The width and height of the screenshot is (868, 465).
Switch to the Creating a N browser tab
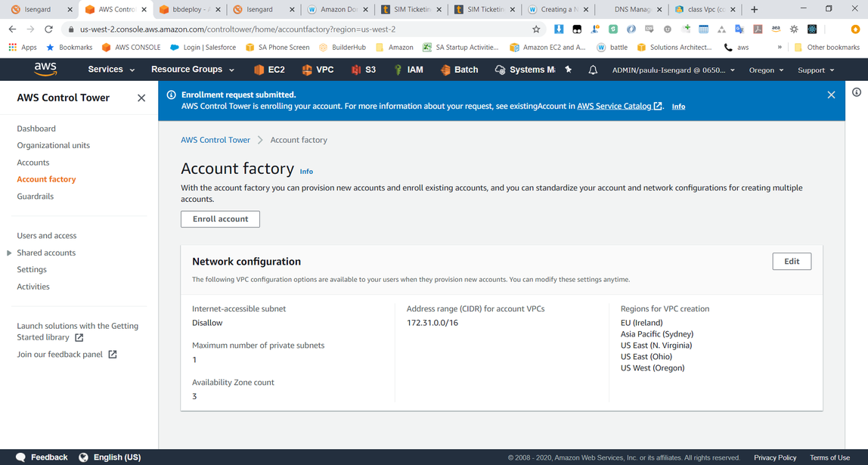pyautogui.click(x=558, y=9)
